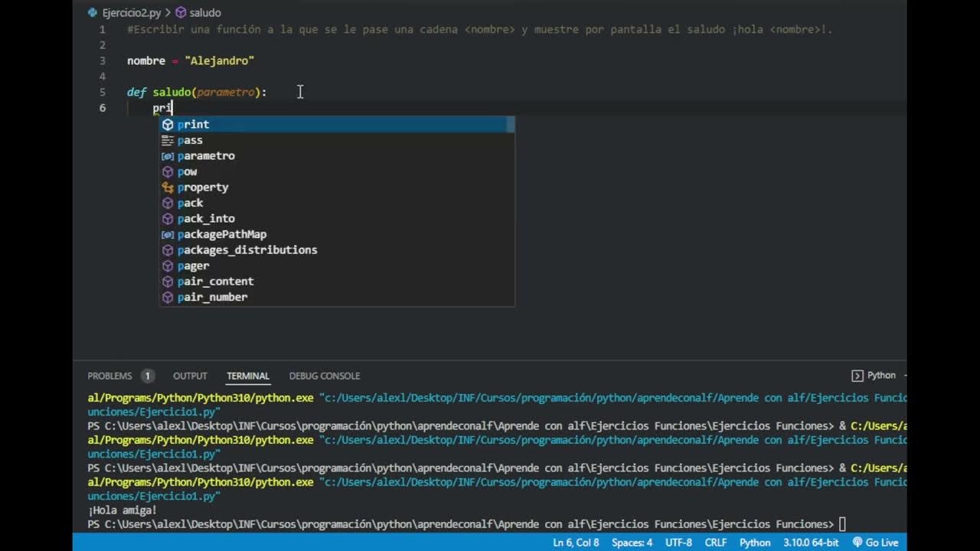Screen dimensions: 980x551
Task: Choose the pass keyword suggestion
Action: [337, 140]
